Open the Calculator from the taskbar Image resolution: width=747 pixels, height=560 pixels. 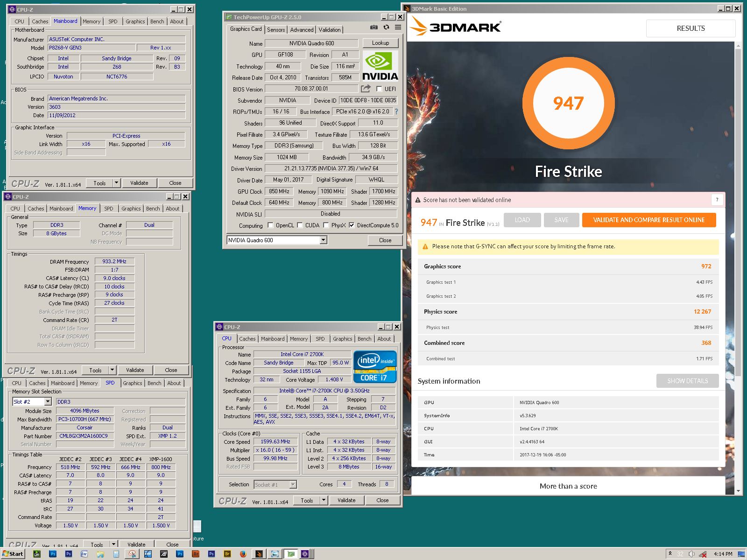pos(116,554)
